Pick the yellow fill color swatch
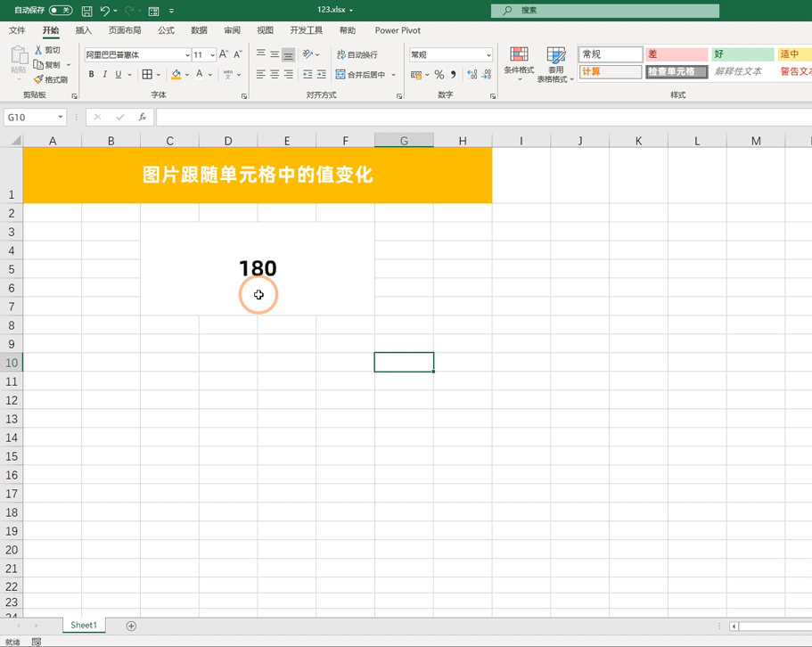 coord(175,77)
